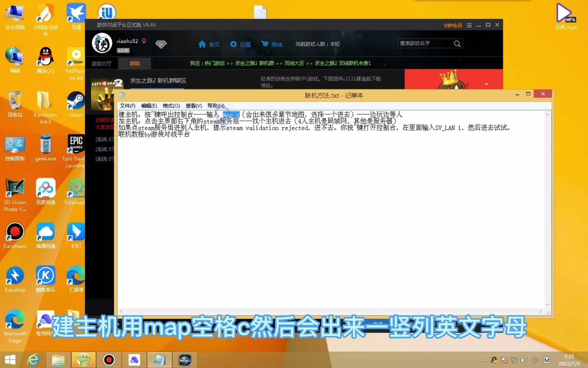Open File Explorer from the taskbar
The width and height of the screenshot is (588, 368).
(x=58, y=360)
